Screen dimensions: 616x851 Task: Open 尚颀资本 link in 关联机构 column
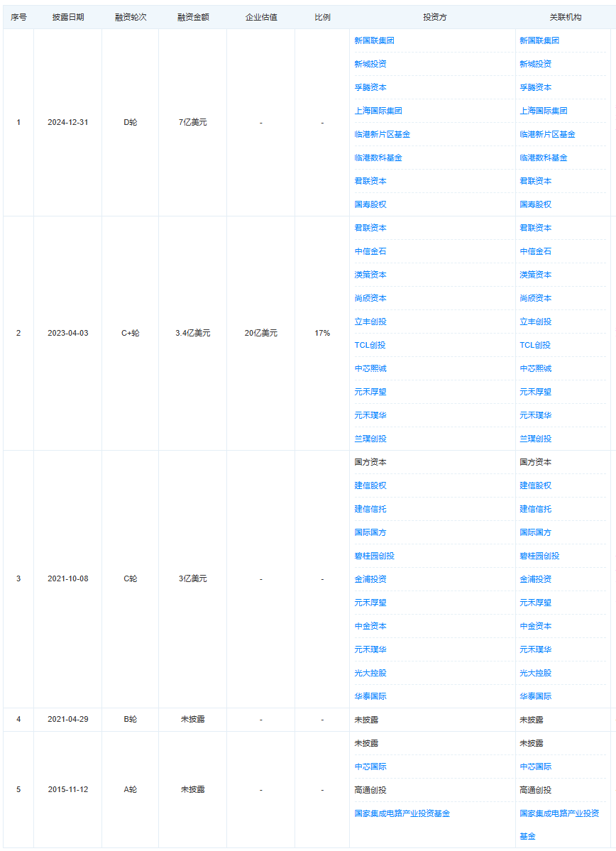535,298
